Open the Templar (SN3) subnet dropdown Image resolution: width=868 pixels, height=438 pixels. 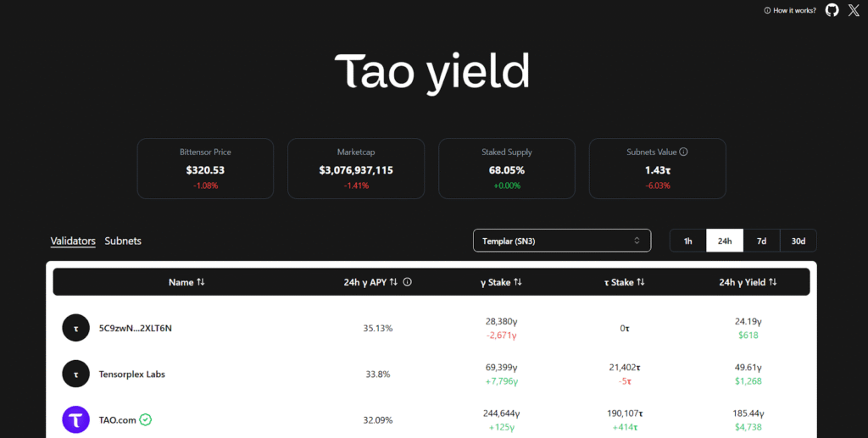pyautogui.click(x=561, y=241)
